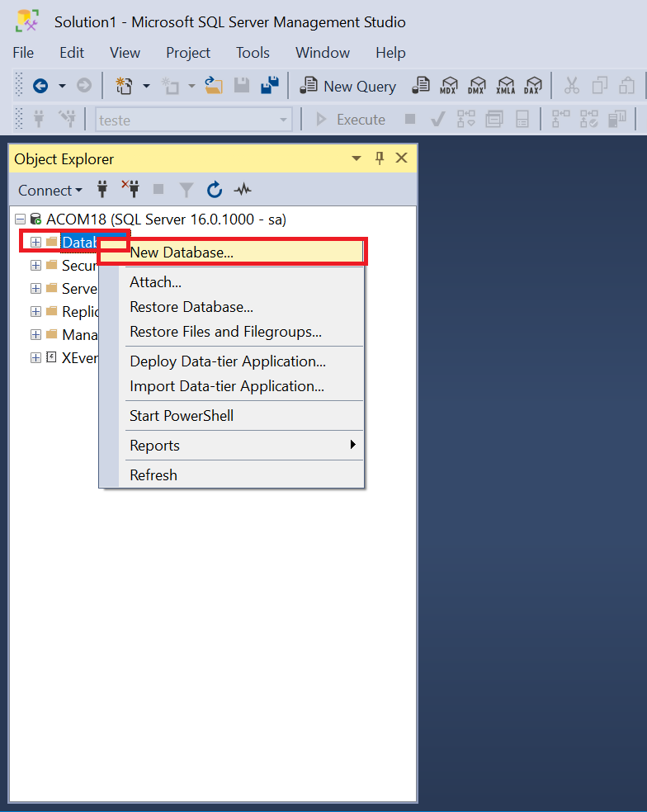Click the Copy icon in toolbar
Image resolution: width=647 pixels, height=812 pixels.
[600, 86]
